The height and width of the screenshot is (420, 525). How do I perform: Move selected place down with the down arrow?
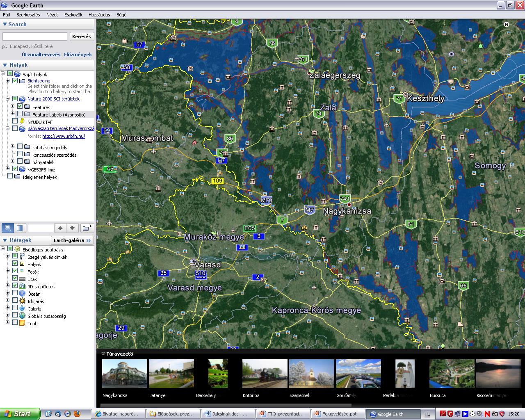point(72,228)
